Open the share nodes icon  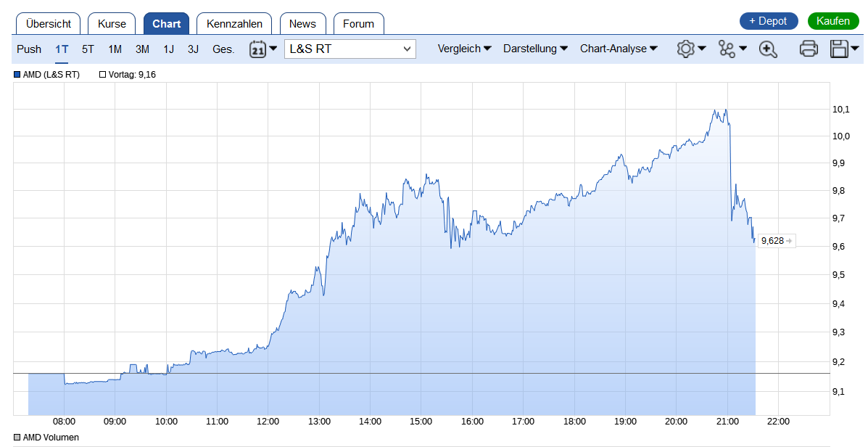[x=727, y=49]
